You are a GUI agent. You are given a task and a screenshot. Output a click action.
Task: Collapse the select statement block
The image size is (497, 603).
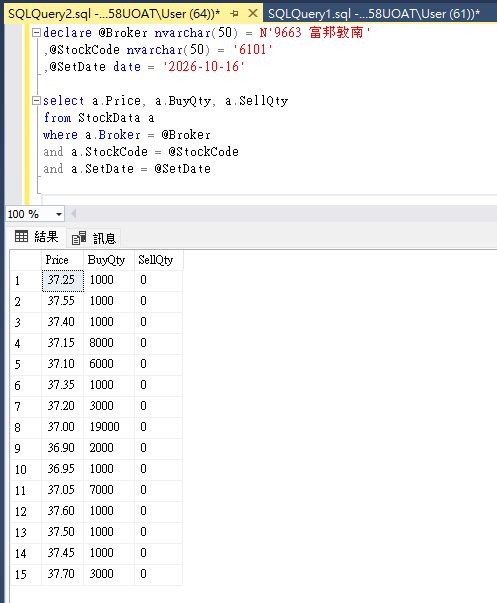pos(36,101)
